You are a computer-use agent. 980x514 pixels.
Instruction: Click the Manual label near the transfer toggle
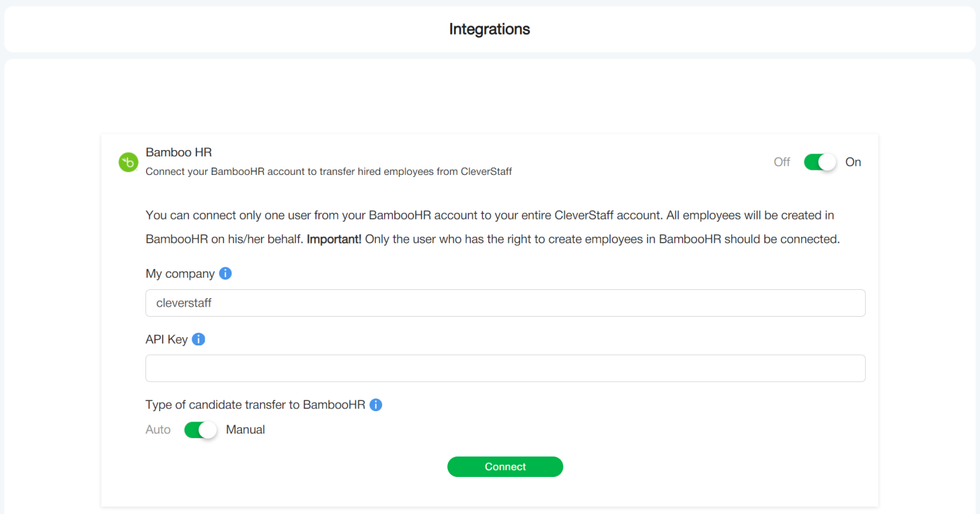click(x=246, y=430)
